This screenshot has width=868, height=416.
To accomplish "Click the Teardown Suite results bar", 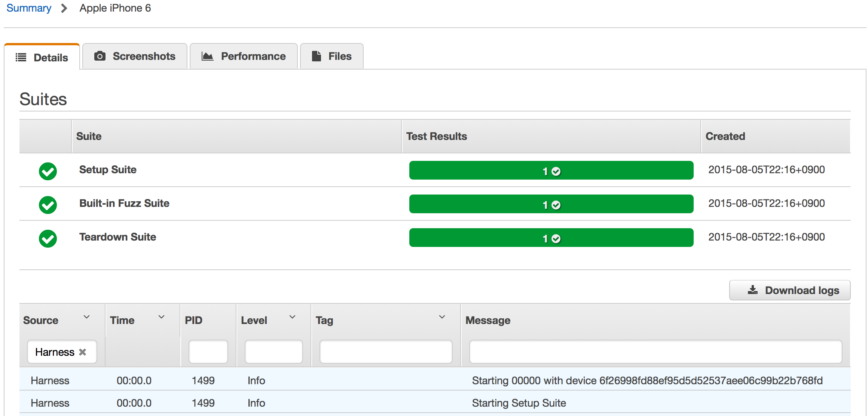I will (x=551, y=238).
